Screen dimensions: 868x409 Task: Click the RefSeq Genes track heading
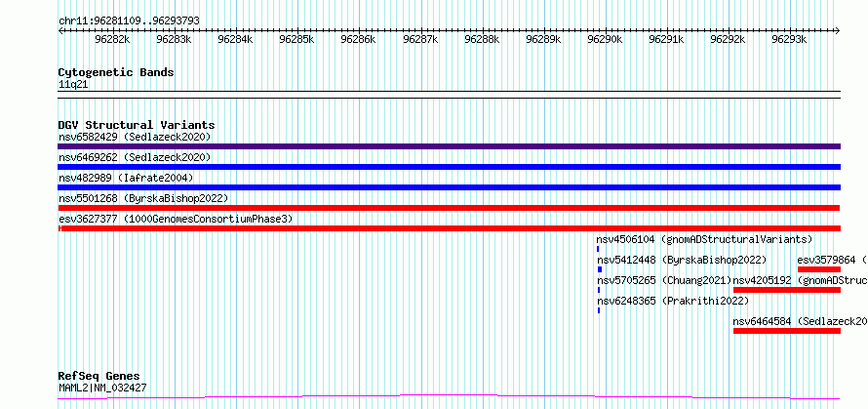click(99, 377)
